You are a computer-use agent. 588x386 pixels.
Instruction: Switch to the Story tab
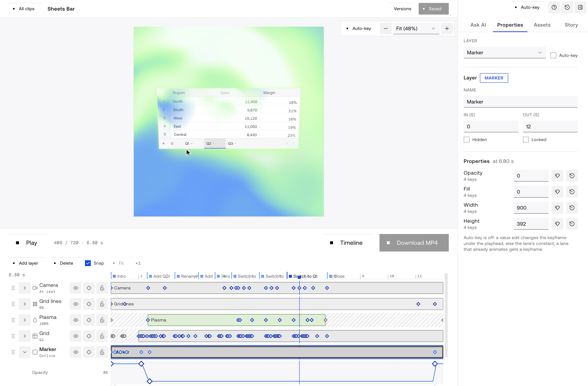point(571,25)
